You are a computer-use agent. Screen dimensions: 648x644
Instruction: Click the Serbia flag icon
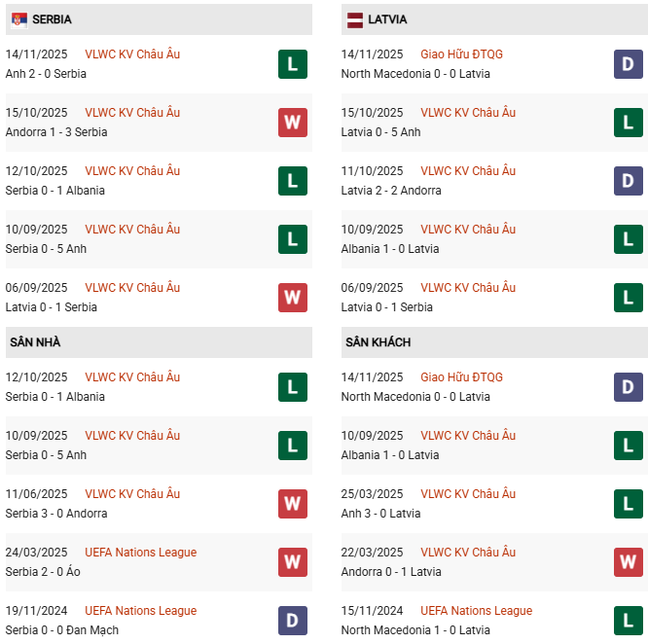18,19
